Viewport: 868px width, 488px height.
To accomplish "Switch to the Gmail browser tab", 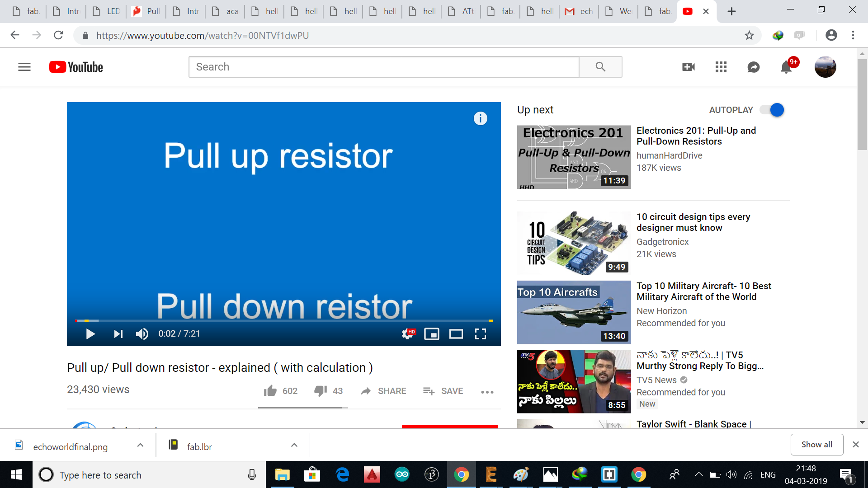I will click(x=579, y=11).
